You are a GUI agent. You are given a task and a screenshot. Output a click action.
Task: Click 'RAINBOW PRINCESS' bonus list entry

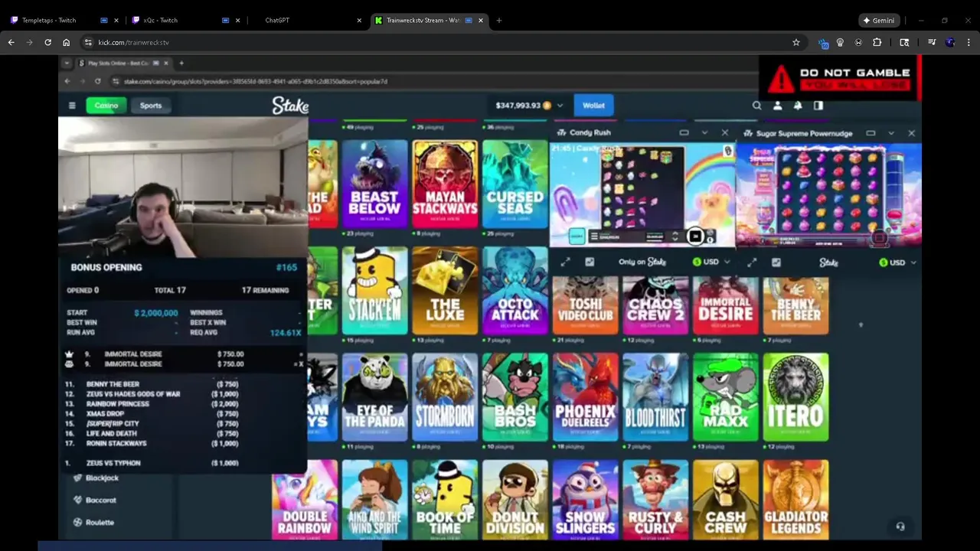pos(153,404)
